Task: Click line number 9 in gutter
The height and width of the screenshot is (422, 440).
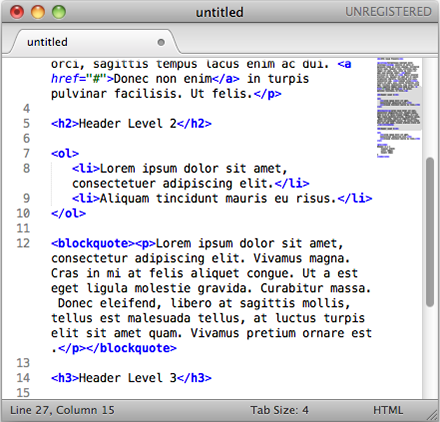Action: point(26,199)
